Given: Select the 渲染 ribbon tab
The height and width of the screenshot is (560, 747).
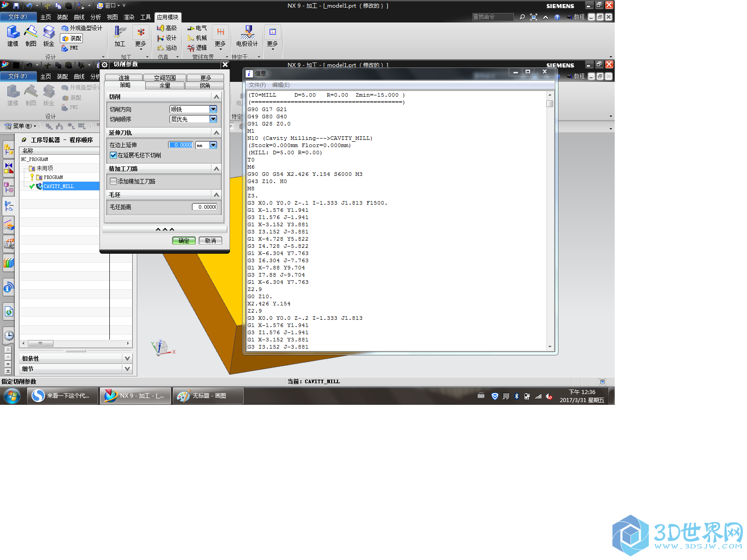Looking at the screenshot, I should click(129, 17).
